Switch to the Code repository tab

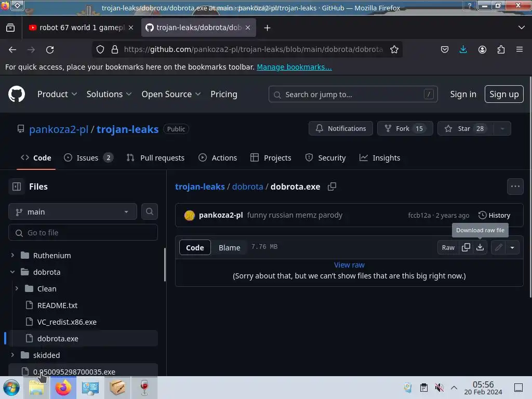[x=36, y=158]
